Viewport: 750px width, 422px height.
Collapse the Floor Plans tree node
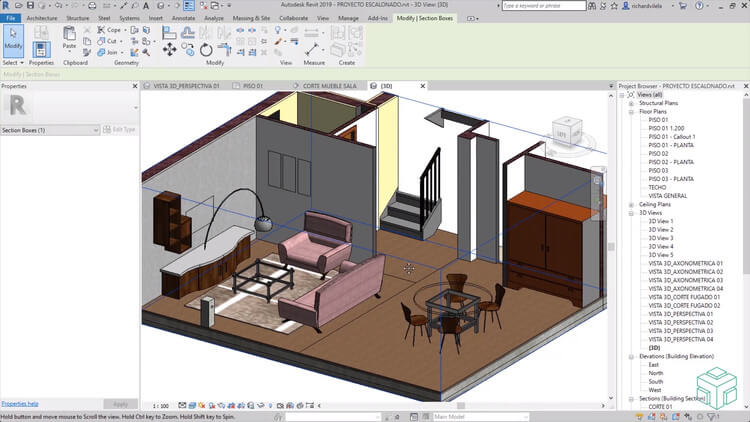point(632,112)
